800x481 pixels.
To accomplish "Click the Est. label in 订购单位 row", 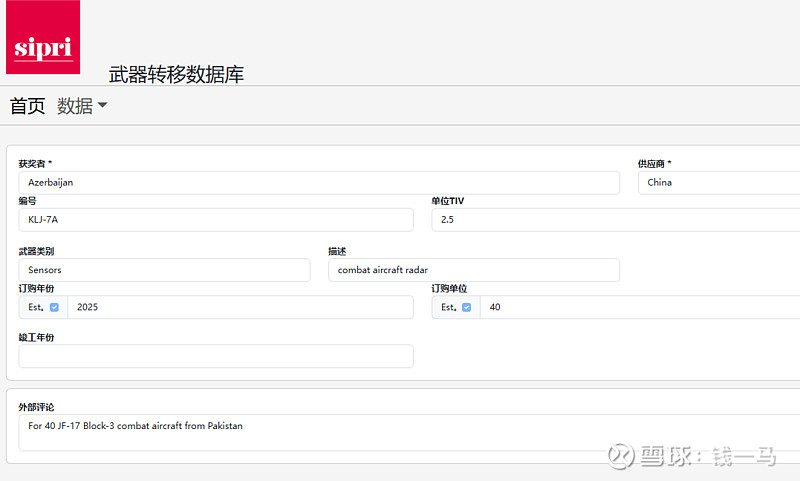I will [x=448, y=307].
